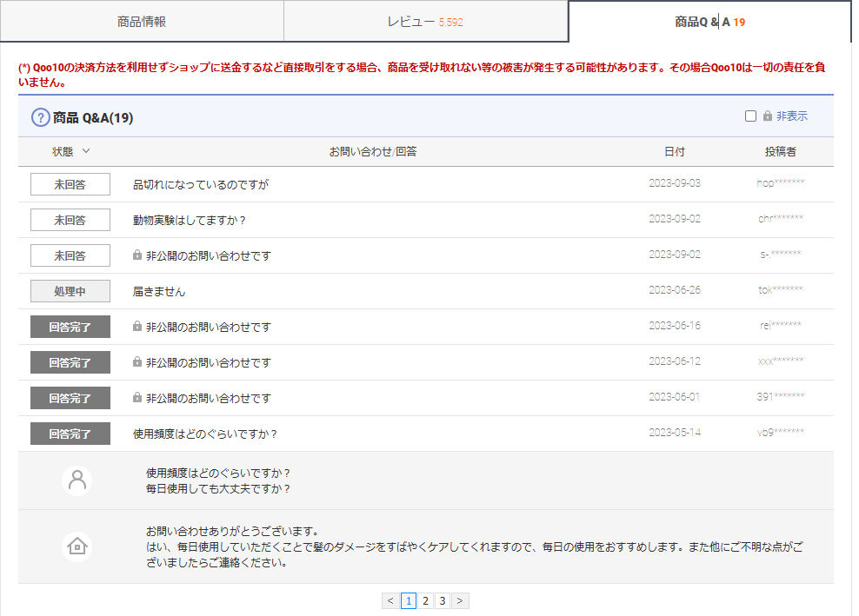Click the customer avatar icon in the question
859x616 pixels.
[x=77, y=480]
